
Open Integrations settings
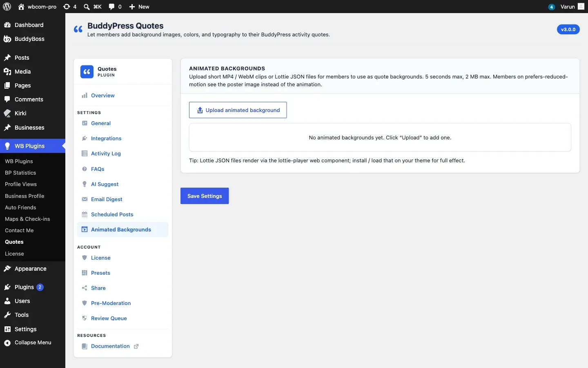[122, 138]
